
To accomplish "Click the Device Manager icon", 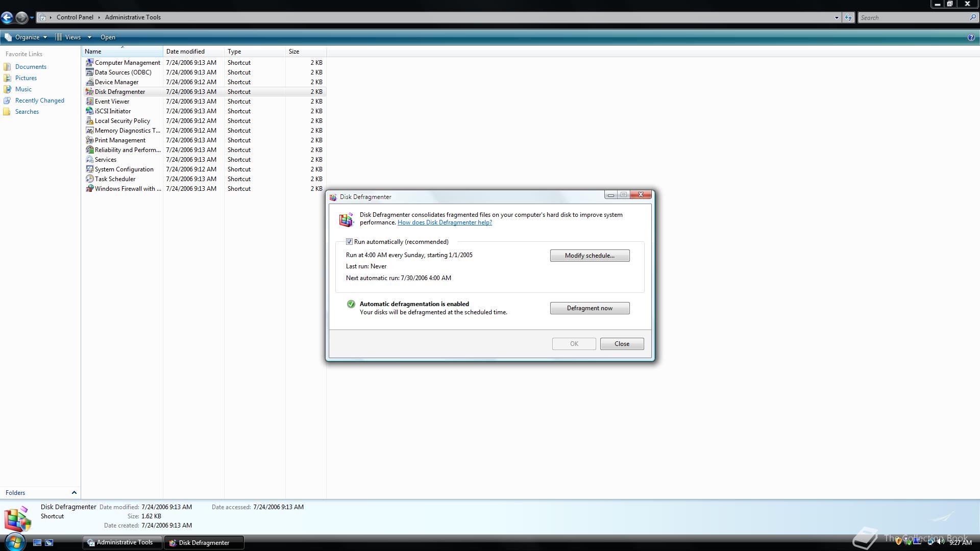I will tap(89, 82).
